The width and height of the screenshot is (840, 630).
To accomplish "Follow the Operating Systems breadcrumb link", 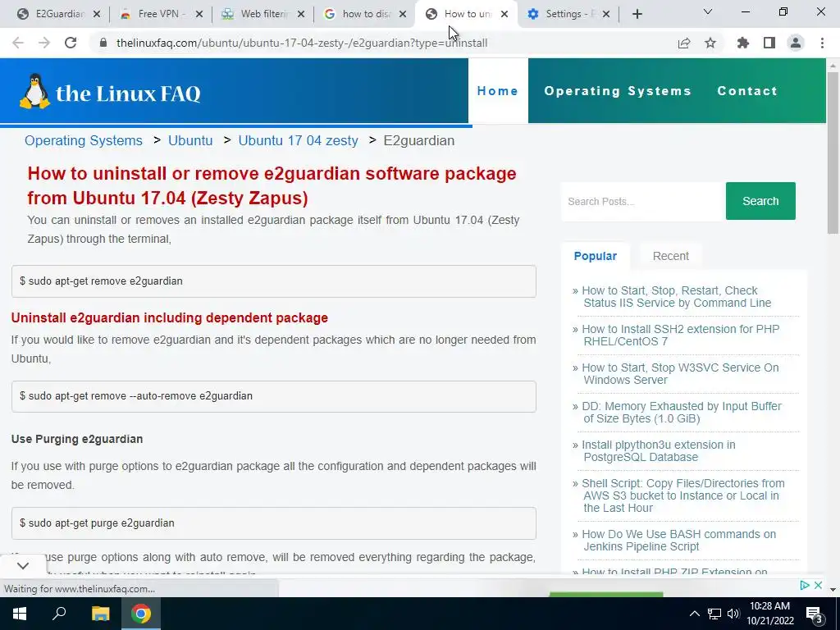I will pyautogui.click(x=84, y=140).
